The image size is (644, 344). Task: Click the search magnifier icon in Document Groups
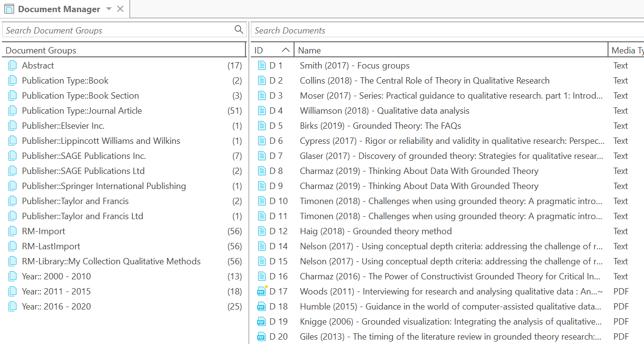239,30
